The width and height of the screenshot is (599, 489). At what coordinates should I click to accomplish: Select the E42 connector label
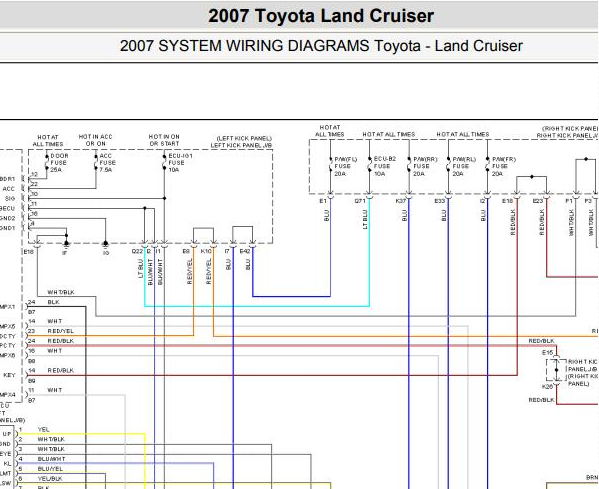tap(245, 251)
